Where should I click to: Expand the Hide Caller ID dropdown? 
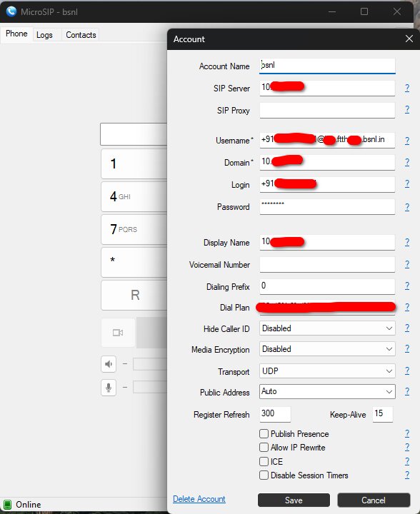[x=327, y=328]
